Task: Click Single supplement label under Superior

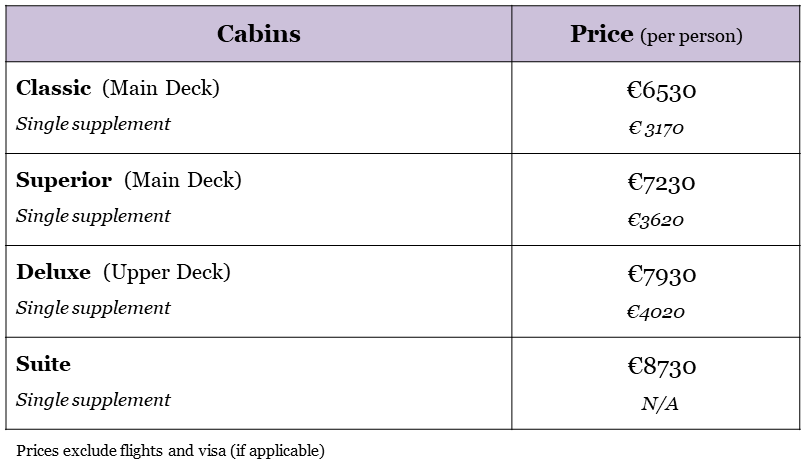Action: coord(93,216)
